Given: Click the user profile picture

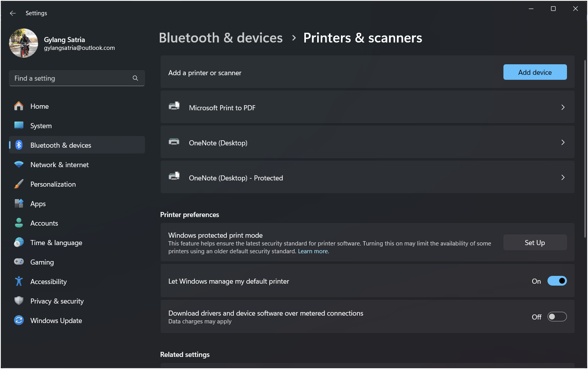Looking at the screenshot, I should (x=23, y=43).
